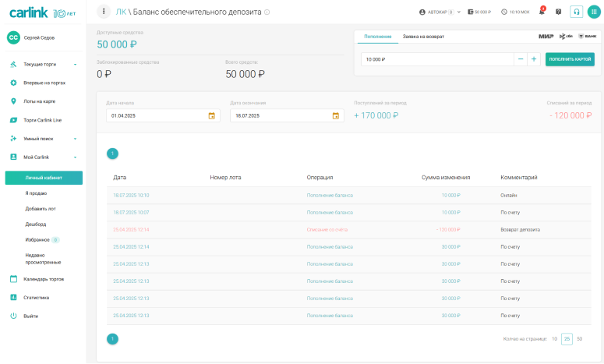Screen dimensions: 604x364
Task: Open calendar picker for Дата окончания
Action: [x=336, y=115]
